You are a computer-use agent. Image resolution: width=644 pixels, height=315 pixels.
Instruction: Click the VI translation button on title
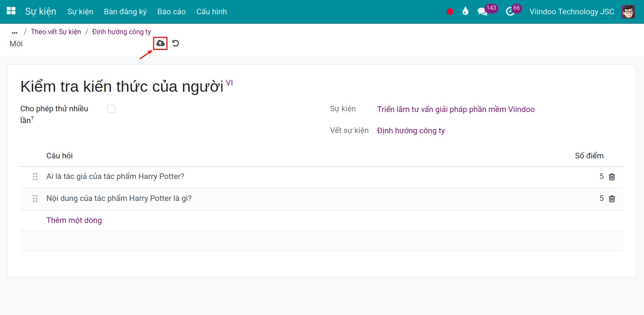click(x=229, y=83)
